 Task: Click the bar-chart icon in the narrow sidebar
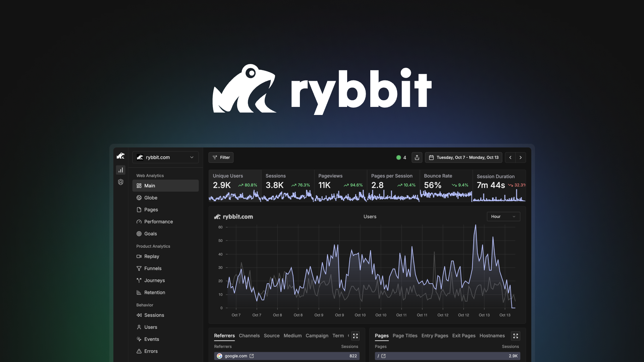(120, 170)
